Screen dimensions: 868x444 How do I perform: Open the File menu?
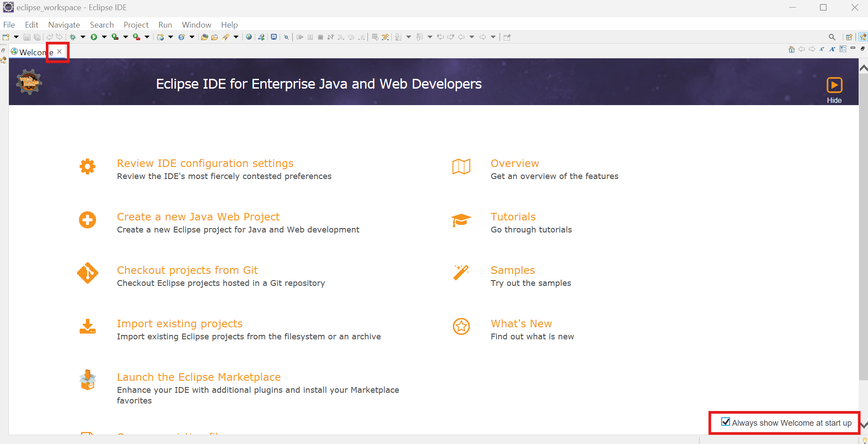coord(9,25)
